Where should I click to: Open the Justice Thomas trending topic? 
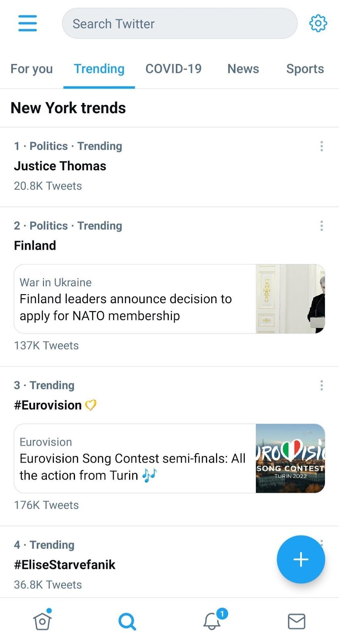click(60, 166)
